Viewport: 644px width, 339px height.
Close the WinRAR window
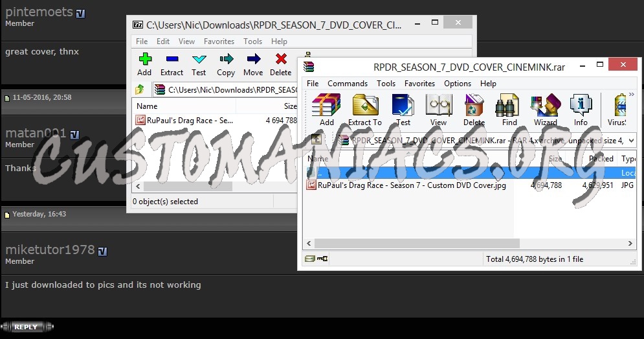click(x=623, y=64)
